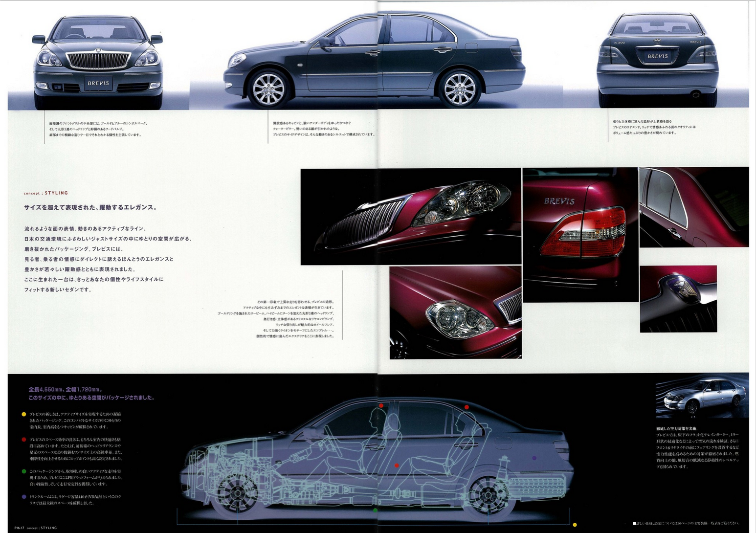Click the purple bullet in the legend list
This screenshot has height=533, width=756.
click(x=23, y=497)
